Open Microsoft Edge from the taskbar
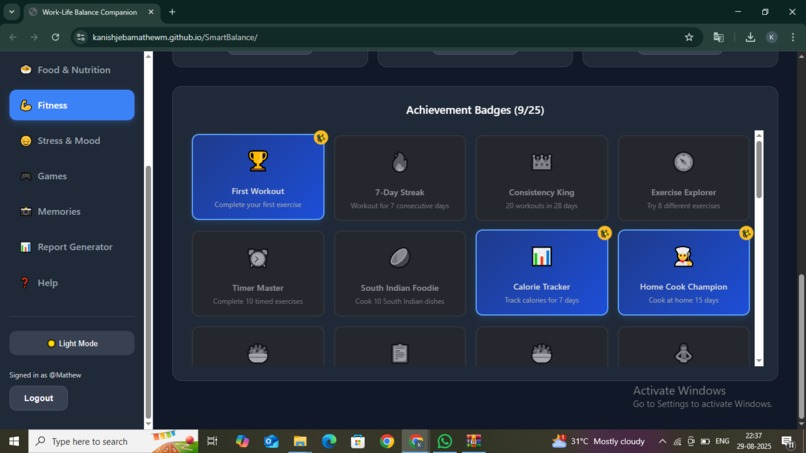The width and height of the screenshot is (806, 453). (x=329, y=441)
